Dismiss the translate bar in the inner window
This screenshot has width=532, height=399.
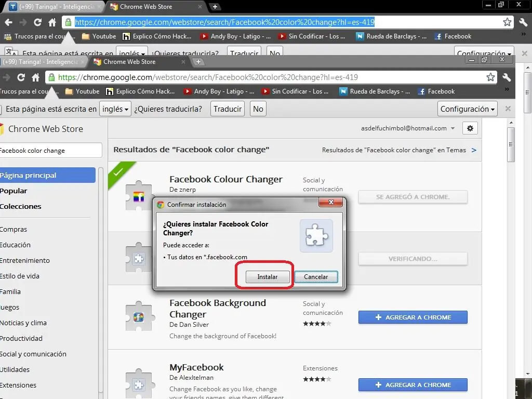click(508, 109)
